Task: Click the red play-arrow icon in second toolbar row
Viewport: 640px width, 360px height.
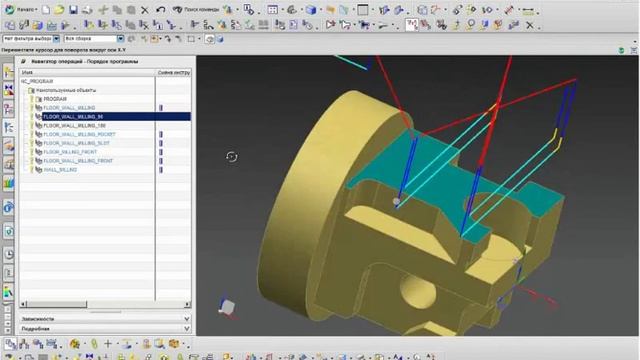Action: click(x=330, y=25)
